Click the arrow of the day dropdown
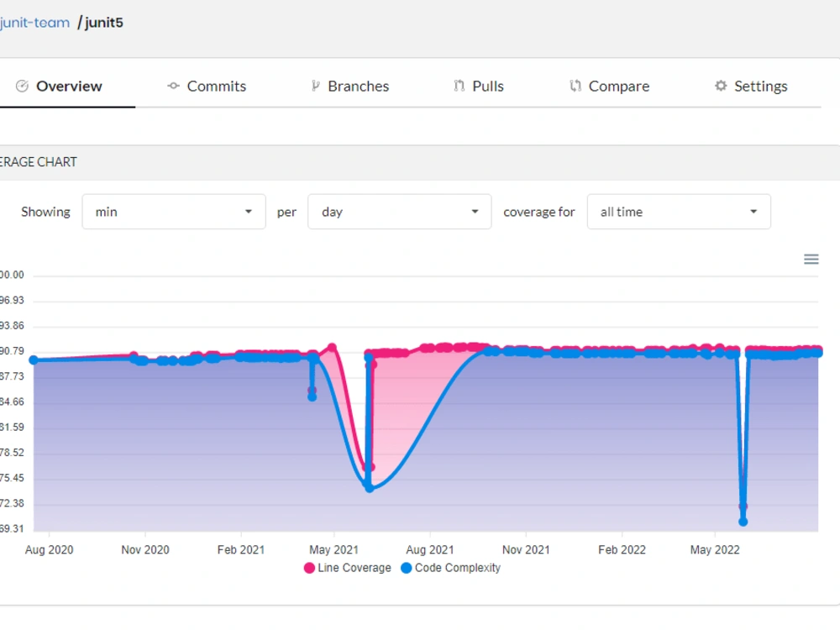This screenshot has height=630, width=840. point(475,212)
